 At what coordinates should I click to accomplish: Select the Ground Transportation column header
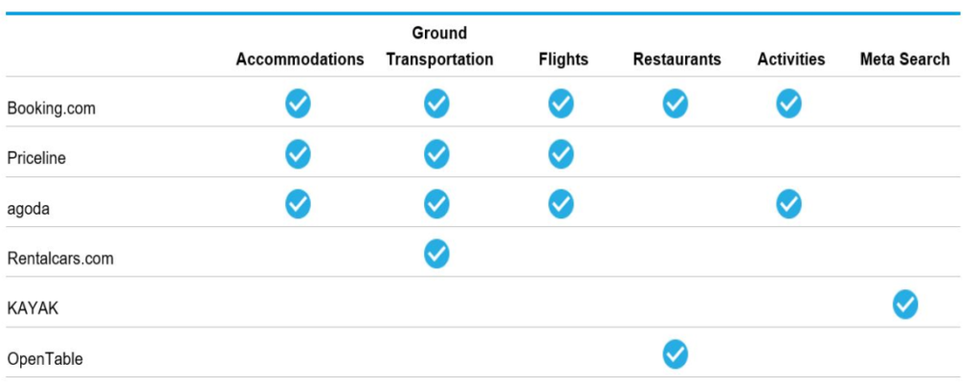pyautogui.click(x=439, y=47)
